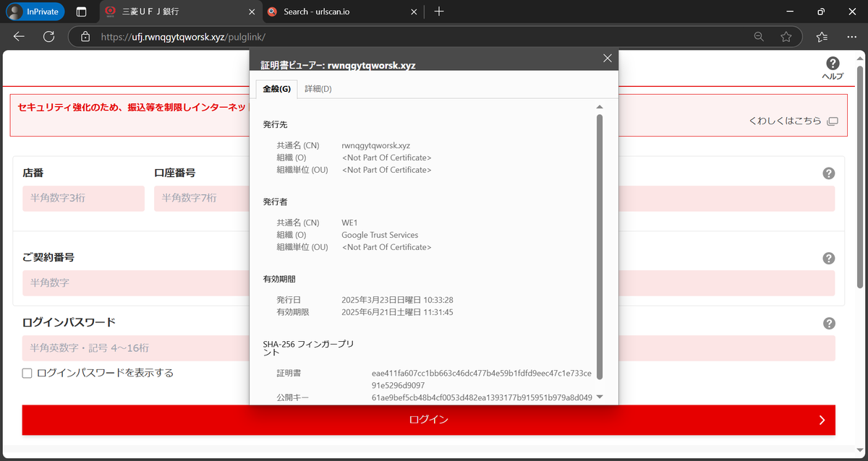Select issuer CN value WE1
868x461 pixels.
[349, 223]
